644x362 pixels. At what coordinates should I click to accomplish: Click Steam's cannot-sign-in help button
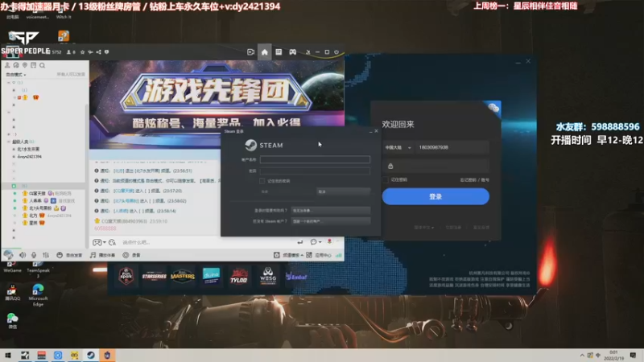[x=331, y=210]
